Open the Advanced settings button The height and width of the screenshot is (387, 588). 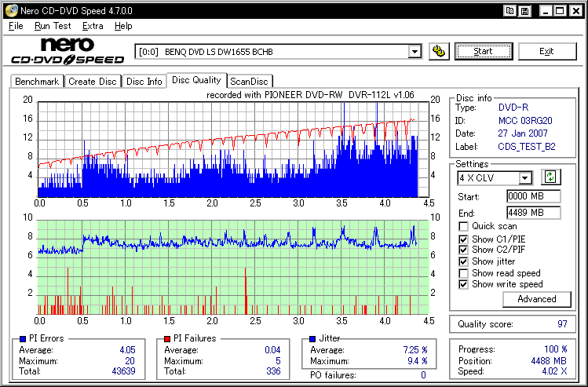coord(537,299)
